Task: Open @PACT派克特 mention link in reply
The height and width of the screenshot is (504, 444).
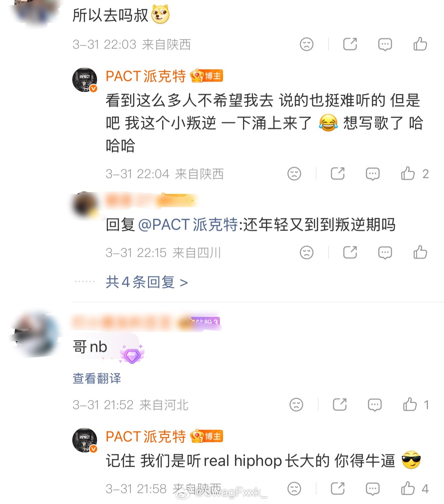Action: click(188, 225)
